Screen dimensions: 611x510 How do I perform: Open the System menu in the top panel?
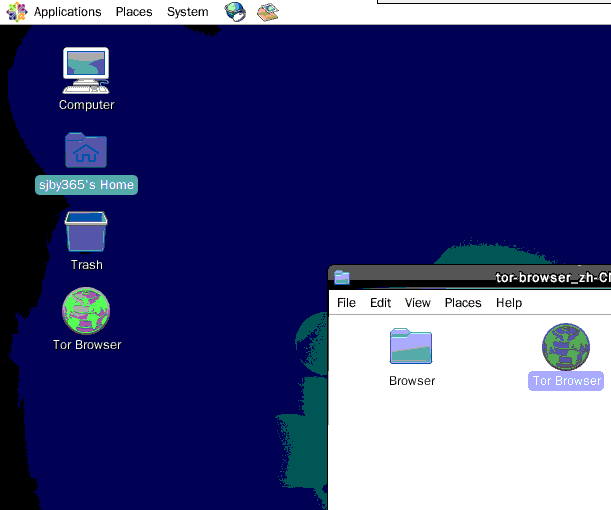point(187,12)
